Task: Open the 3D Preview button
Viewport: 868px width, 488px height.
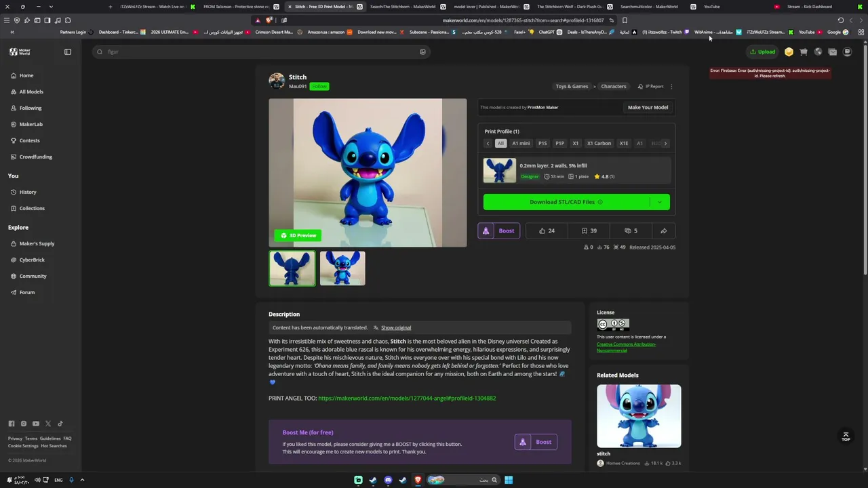Action: pyautogui.click(x=298, y=236)
